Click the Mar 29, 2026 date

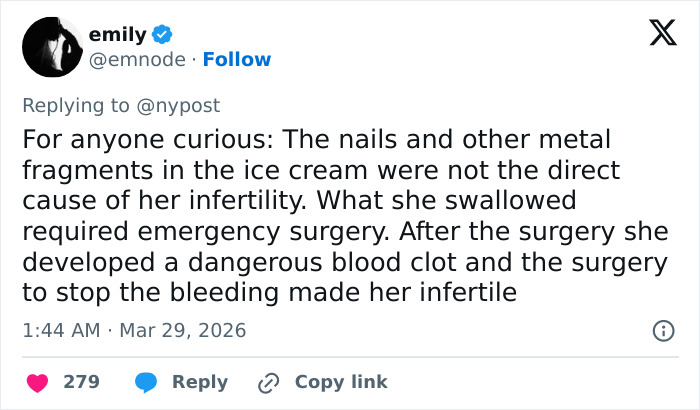[x=182, y=330]
